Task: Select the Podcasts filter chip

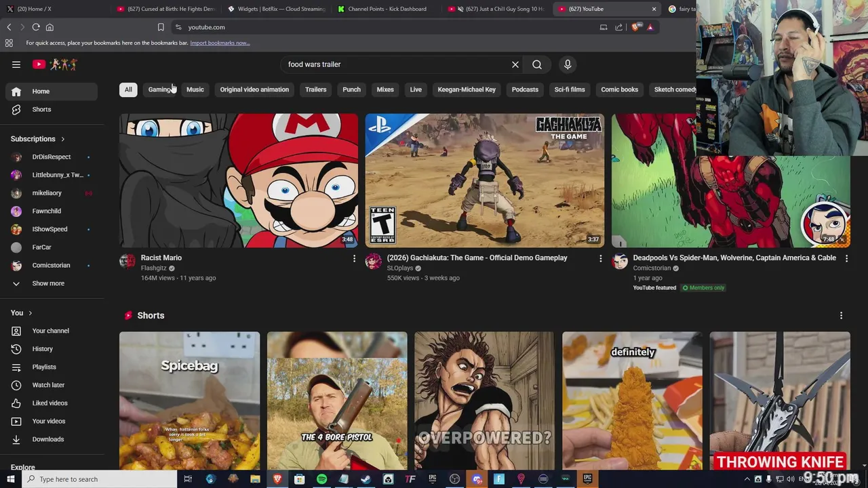Action: [x=525, y=89]
